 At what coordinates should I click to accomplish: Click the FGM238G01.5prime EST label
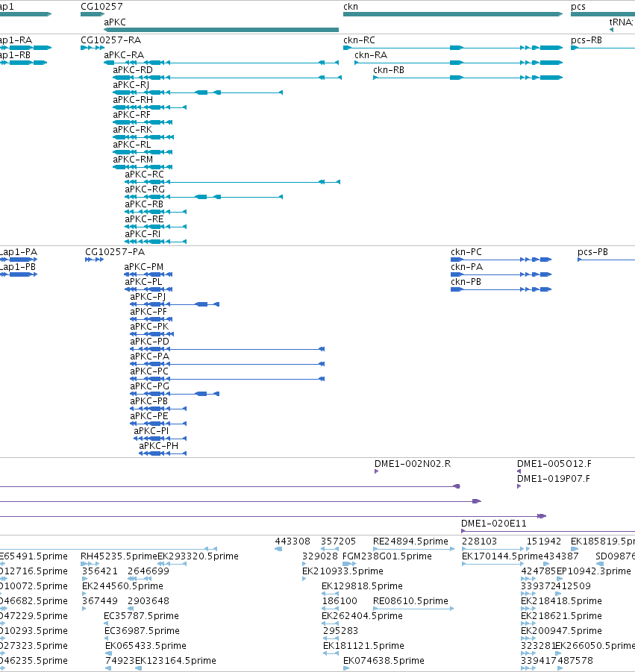coord(387,556)
